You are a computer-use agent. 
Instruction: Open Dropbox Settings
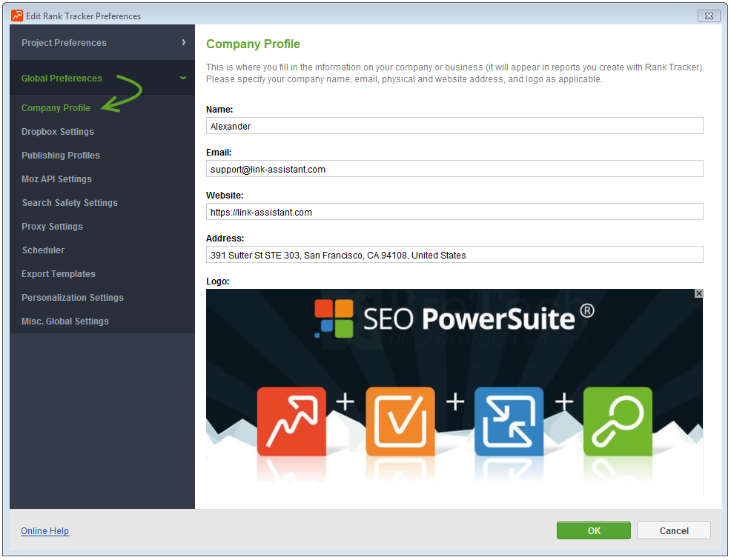pyautogui.click(x=58, y=131)
